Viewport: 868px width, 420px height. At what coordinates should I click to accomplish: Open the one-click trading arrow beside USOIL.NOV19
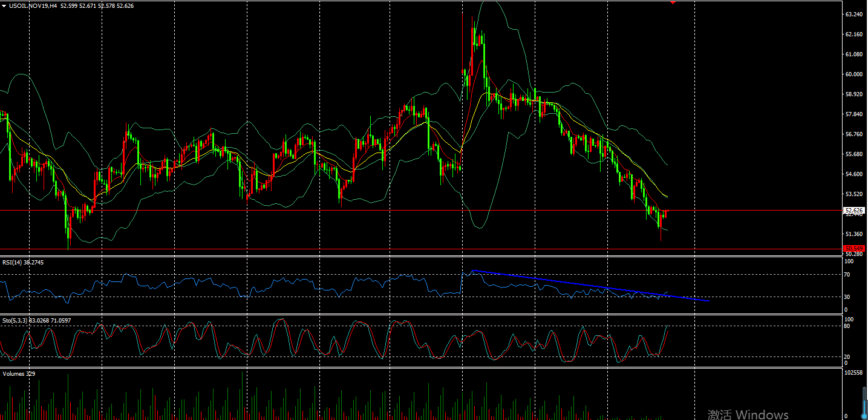[x=4, y=5]
